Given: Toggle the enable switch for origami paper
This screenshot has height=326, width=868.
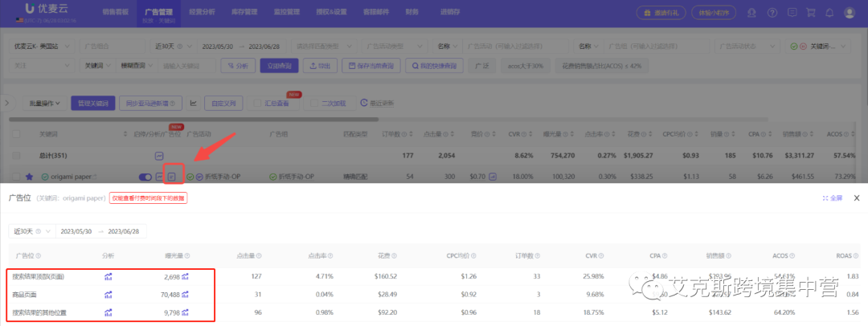Looking at the screenshot, I should [x=145, y=177].
